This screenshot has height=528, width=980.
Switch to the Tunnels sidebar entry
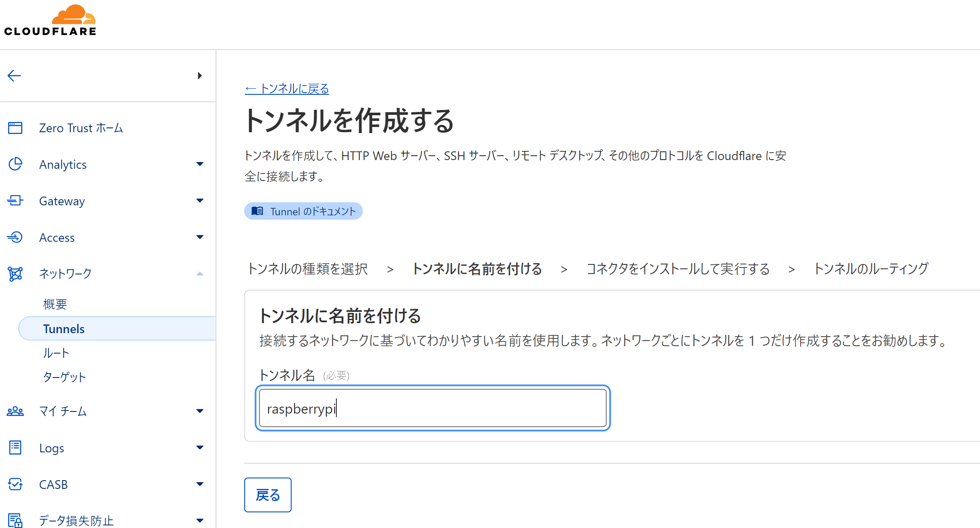pyautogui.click(x=63, y=328)
